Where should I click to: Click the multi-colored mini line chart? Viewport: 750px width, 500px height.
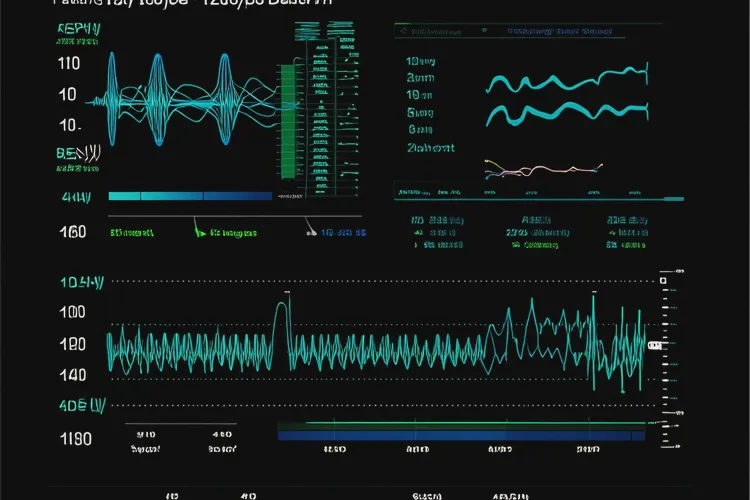(x=541, y=169)
